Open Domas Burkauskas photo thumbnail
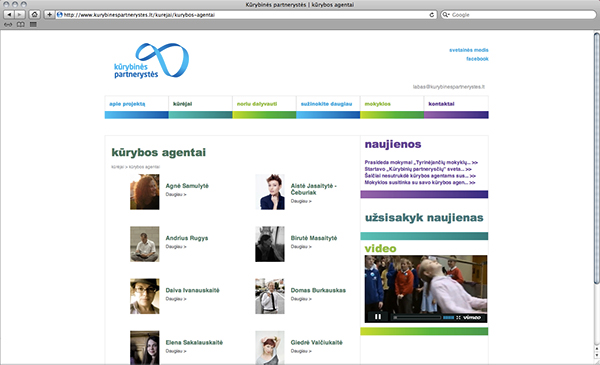 point(270,296)
